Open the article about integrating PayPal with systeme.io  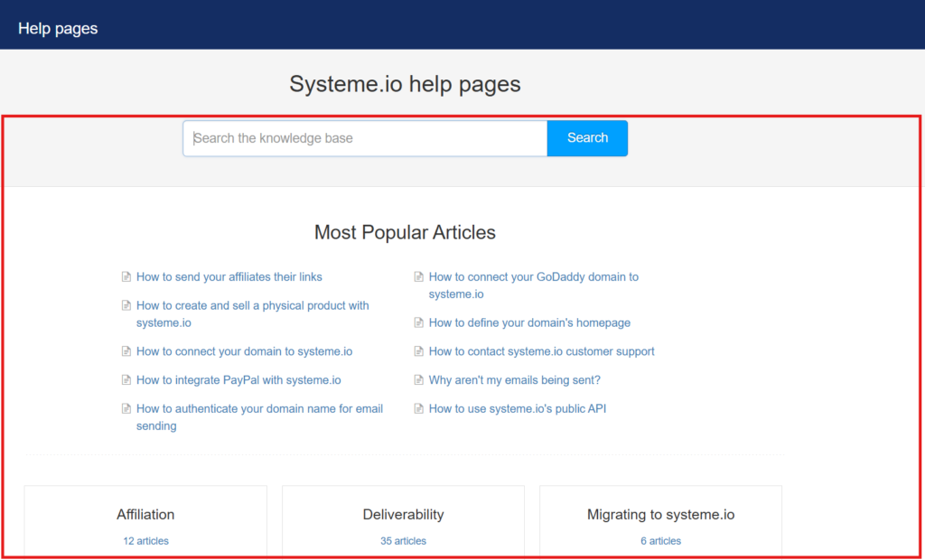[238, 380]
